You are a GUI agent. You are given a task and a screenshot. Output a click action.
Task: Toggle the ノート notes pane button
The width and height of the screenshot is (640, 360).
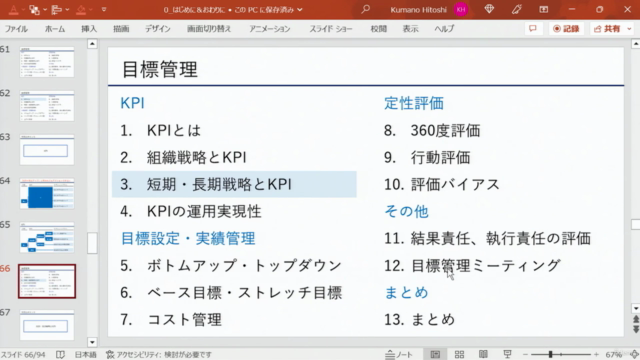tap(399, 355)
